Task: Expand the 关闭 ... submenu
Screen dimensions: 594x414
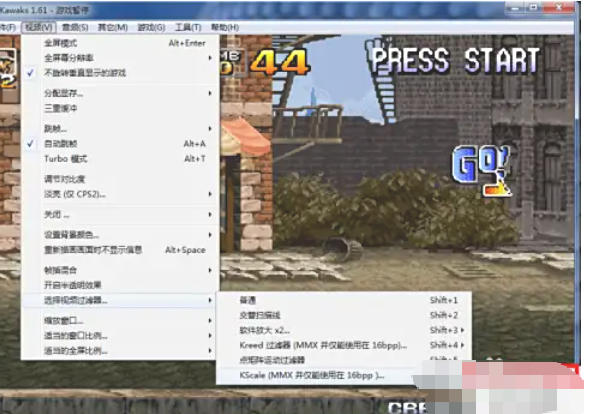Action: pyautogui.click(x=120, y=215)
